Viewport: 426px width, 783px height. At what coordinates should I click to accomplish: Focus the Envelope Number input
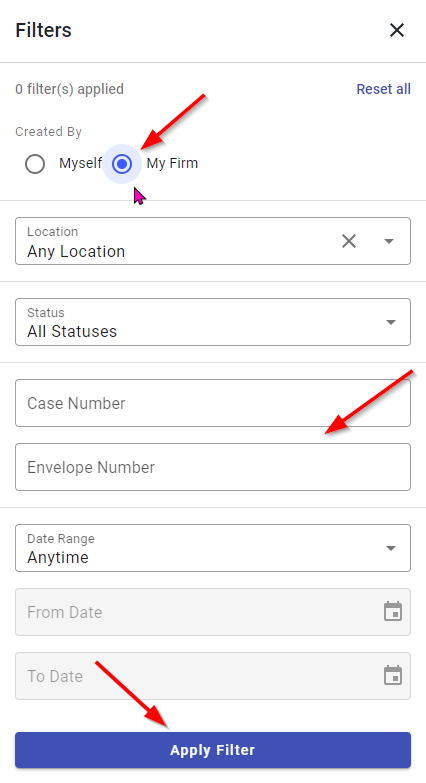(x=213, y=467)
